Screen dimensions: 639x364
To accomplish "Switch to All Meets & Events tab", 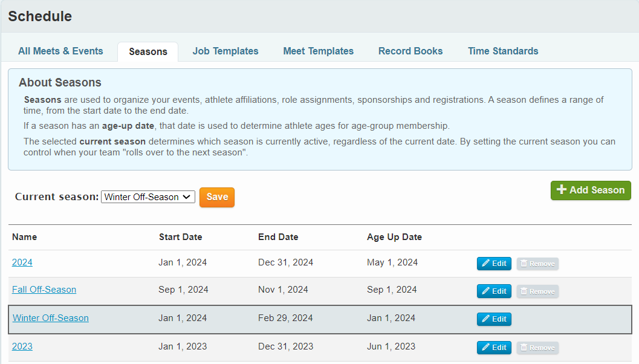I will point(60,51).
